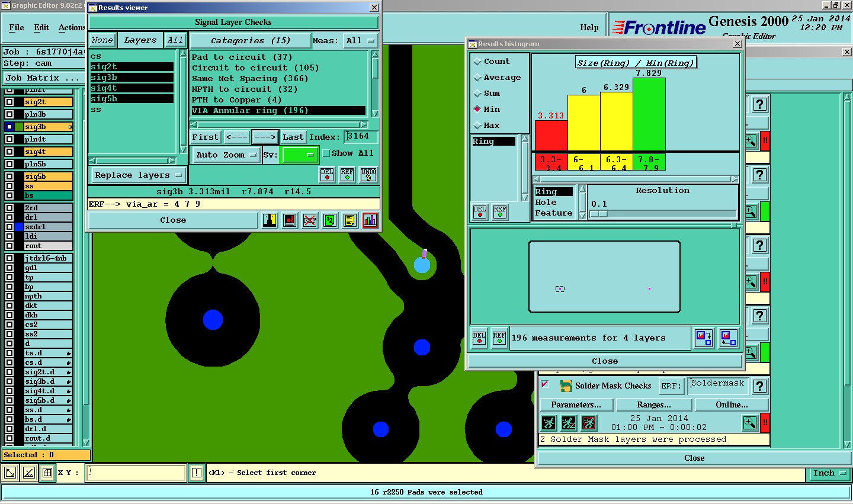
Task: Click the None button in Results viewer
Action: pyautogui.click(x=102, y=40)
